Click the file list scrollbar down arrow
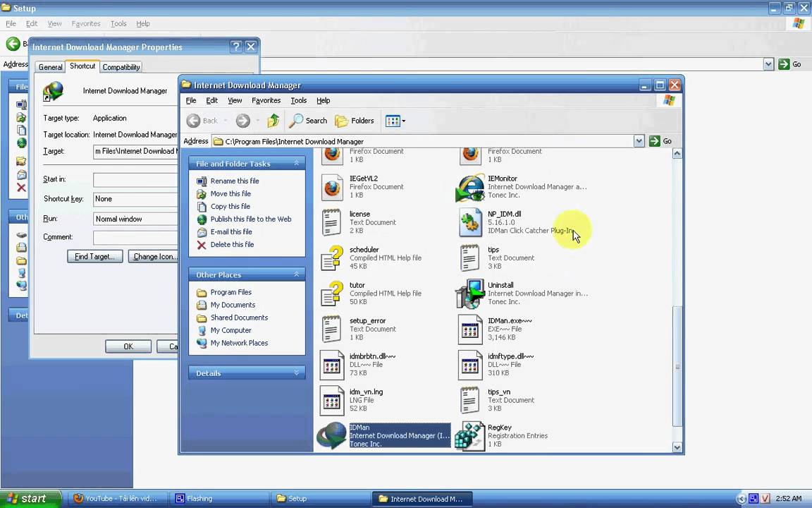Image resolution: width=812 pixels, height=508 pixels. click(677, 447)
